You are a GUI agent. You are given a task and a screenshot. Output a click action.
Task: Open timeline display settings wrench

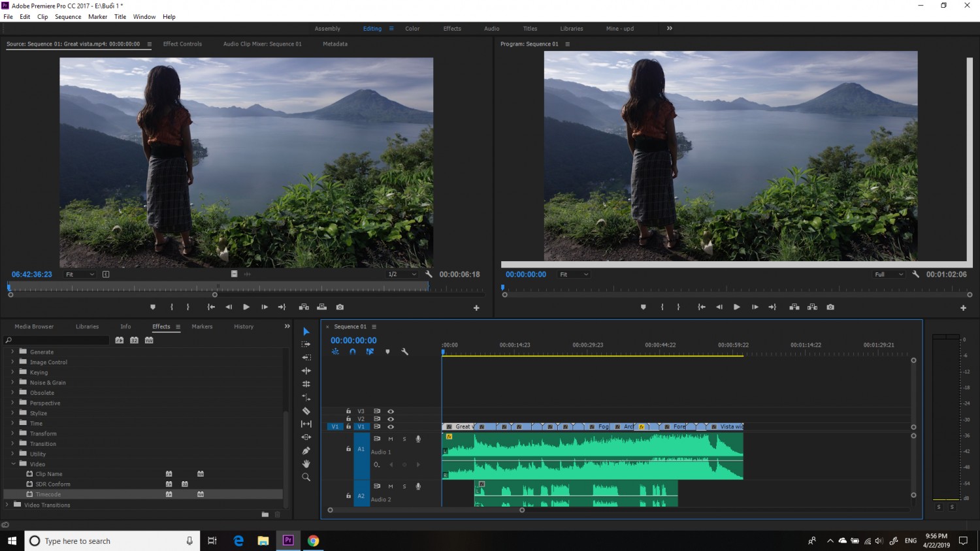click(404, 352)
